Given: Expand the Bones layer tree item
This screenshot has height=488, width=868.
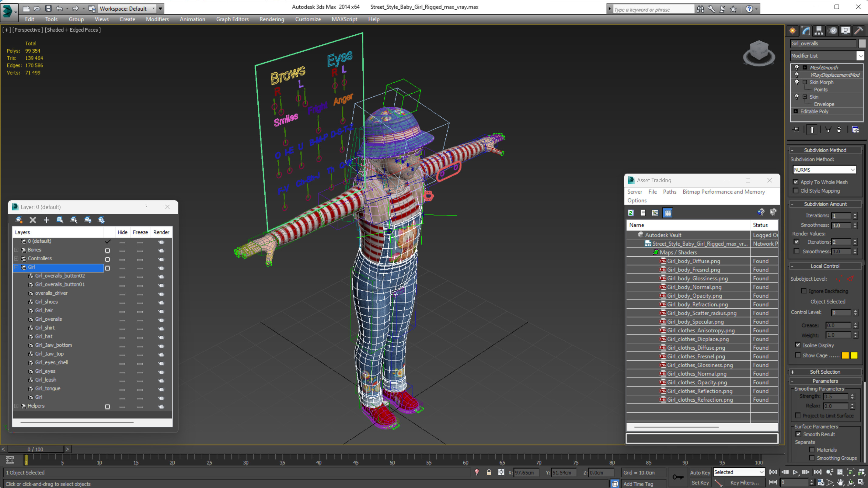Looking at the screenshot, I should [x=16, y=250].
